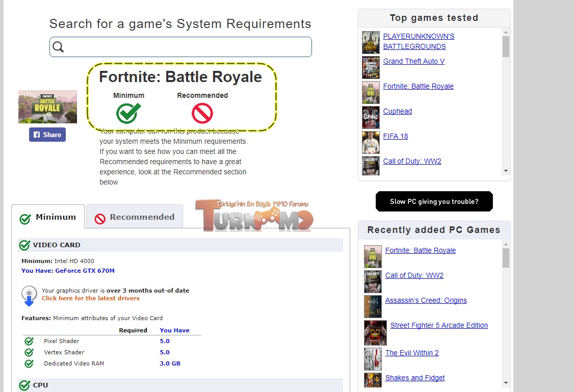This screenshot has width=574, height=392.
Task: Open Fortnite link in Top games tested
Action: coord(419,86)
